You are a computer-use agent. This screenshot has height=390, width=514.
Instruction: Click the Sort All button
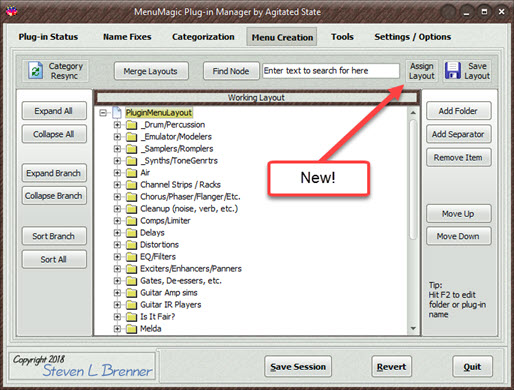tap(54, 259)
